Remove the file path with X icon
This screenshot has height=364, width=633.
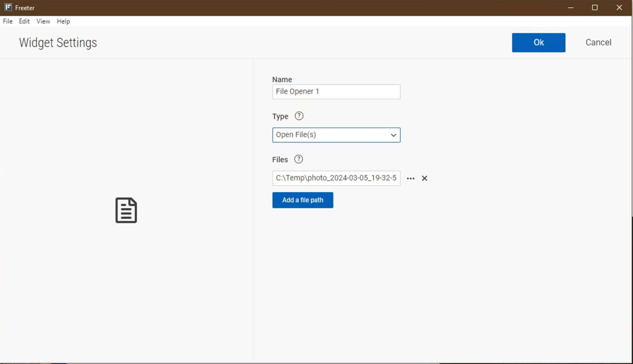[424, 179]
